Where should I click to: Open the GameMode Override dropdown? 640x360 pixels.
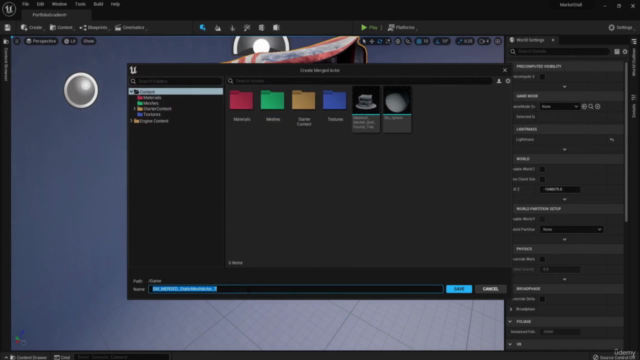[559, 107]
